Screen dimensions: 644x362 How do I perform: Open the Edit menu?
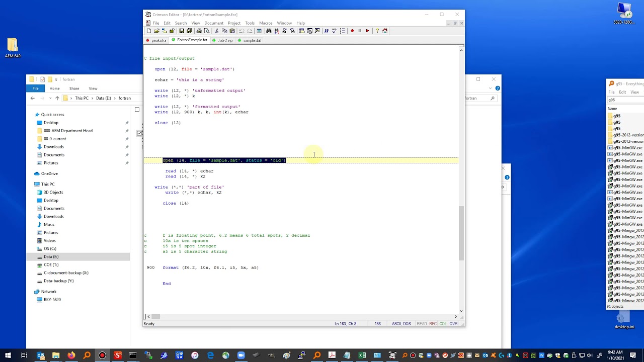point(167,23)
